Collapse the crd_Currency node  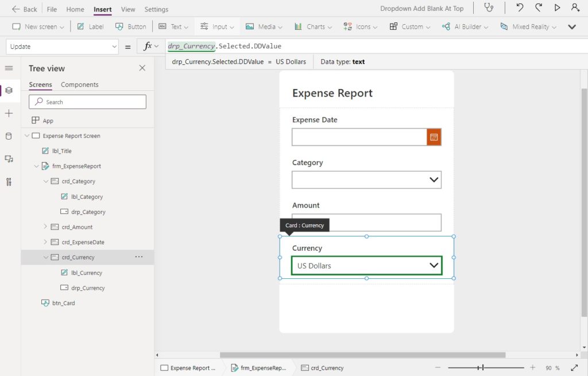(x=46, y=258)
